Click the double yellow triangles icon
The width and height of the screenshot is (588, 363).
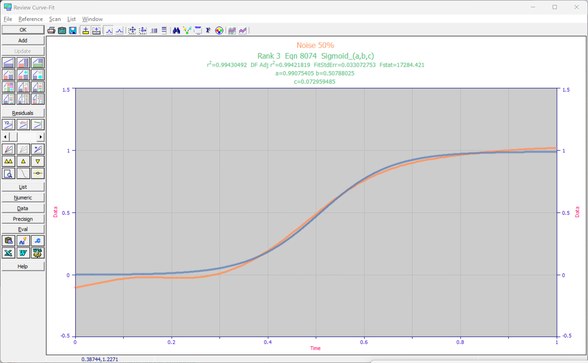click(x=8, y=161)
